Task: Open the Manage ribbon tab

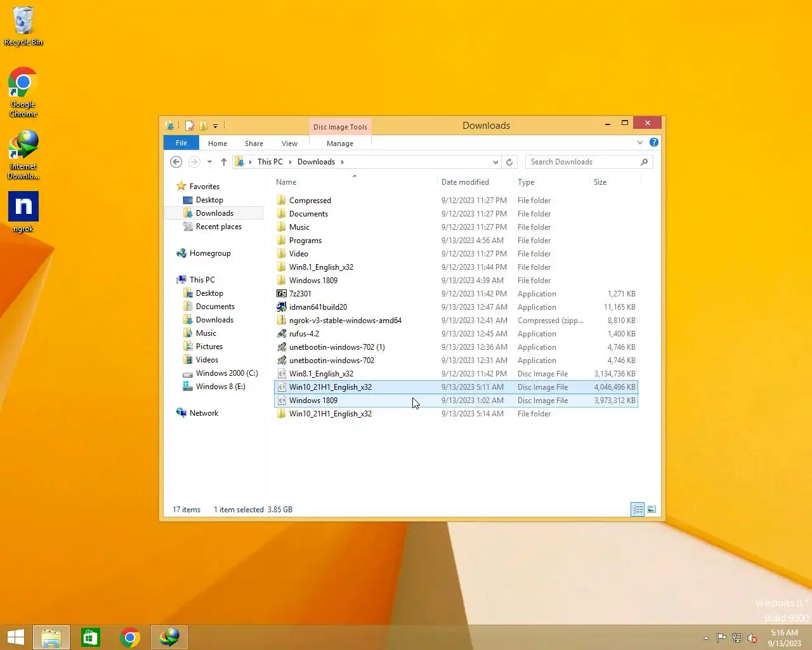Action: coord(340,143)
